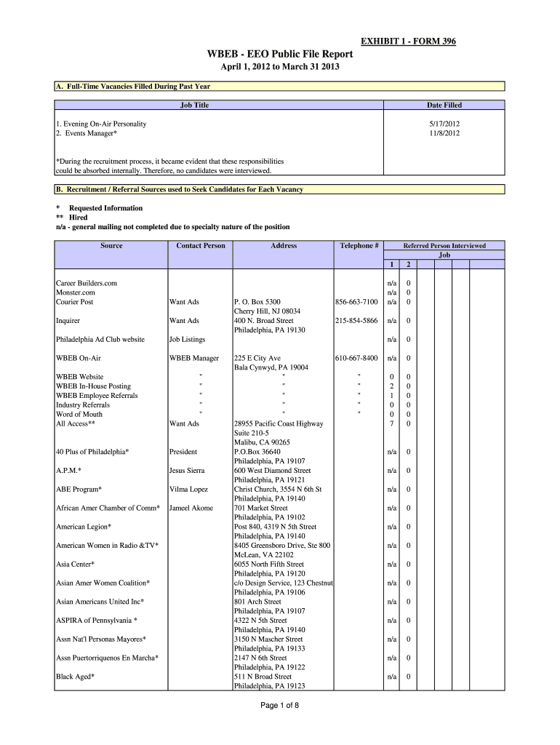The image size is (560, 745).
Task: Click section B Recruitment / Referral Sources header
Action: [280, 189]
